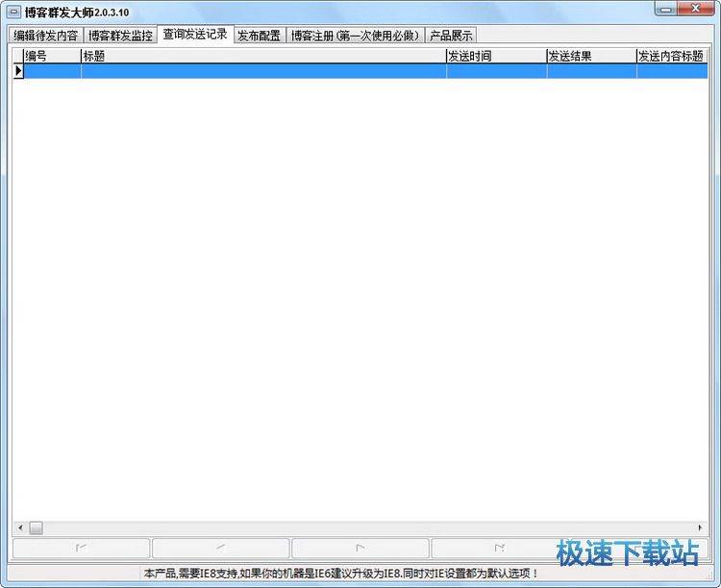Screen dimensions: 721x588
Task: Select the highlighted first grid row
Action: pos(365,71)
